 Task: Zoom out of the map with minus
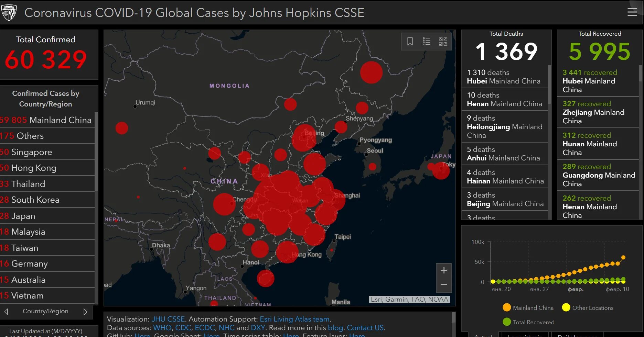click(444, 285)
